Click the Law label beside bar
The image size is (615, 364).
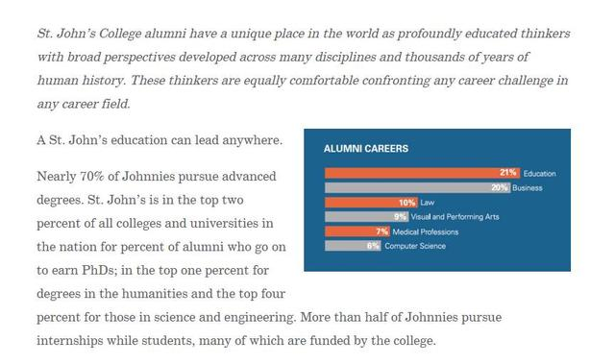click(x=427, y=203)
